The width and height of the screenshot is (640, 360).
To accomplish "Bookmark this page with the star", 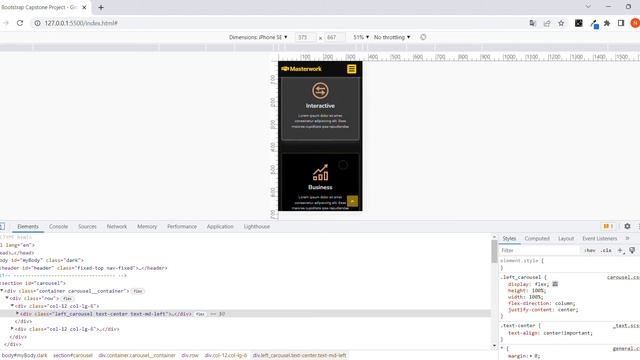I will coord(561,23).
